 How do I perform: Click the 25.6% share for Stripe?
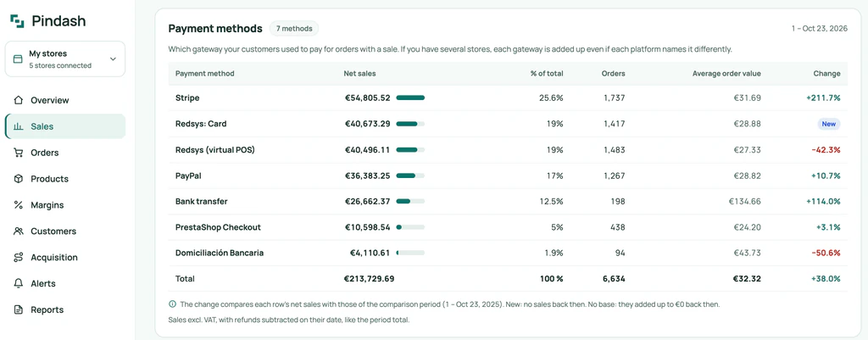click(x=551, y=98)
